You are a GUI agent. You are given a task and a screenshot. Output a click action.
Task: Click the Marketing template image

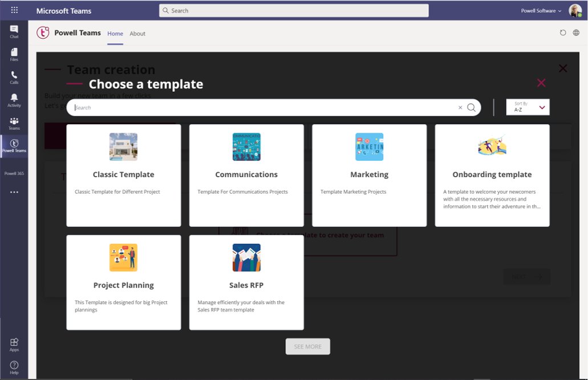(370, 146)
